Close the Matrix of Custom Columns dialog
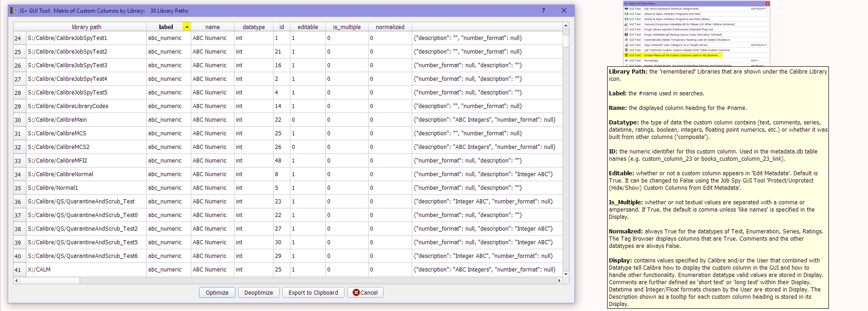Image resolution: width=868 pixels, height=311 pixels. click(x=564, y=10)
